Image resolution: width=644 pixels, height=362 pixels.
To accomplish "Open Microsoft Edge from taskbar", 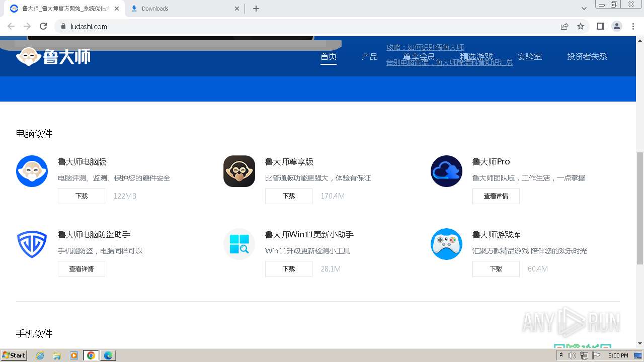I will (108, 355).
